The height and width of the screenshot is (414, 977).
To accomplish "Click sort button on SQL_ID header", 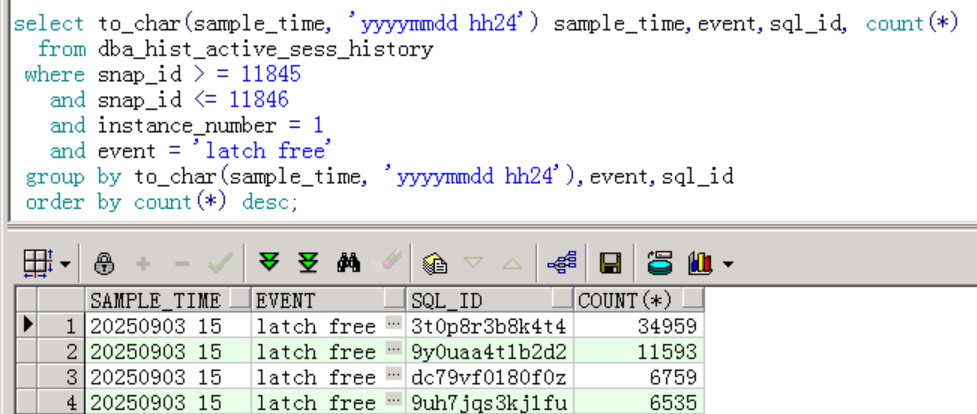I will pyautogui.click(x=563, y=299).
